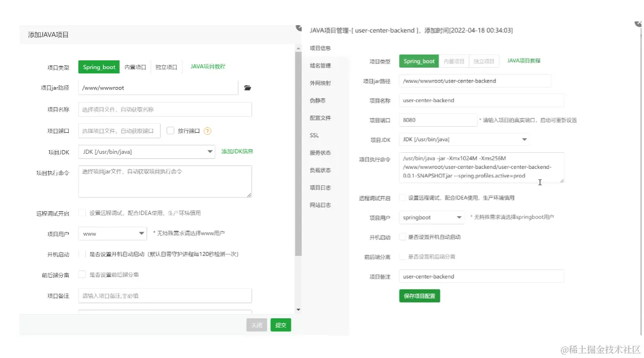Toggle 前后端分离 checkbox in project management panel
The image size is (644, 358).
pyautogui.click(x=402, y=256)
